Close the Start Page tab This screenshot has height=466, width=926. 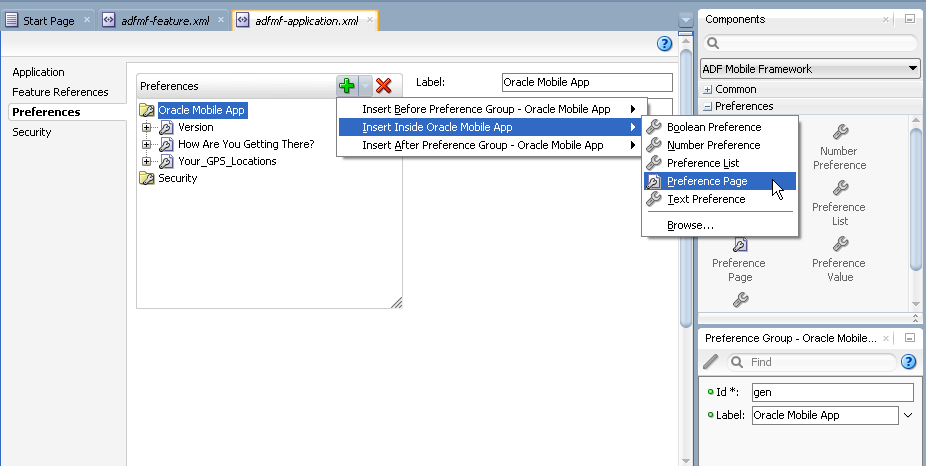pos(87,19)
